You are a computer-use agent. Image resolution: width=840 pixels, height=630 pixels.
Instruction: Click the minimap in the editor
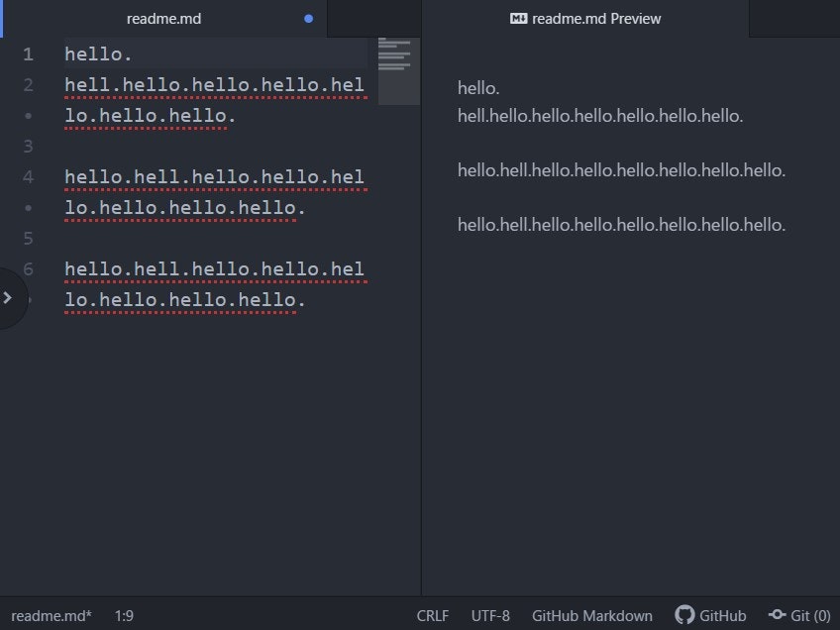tap(398, 70)
